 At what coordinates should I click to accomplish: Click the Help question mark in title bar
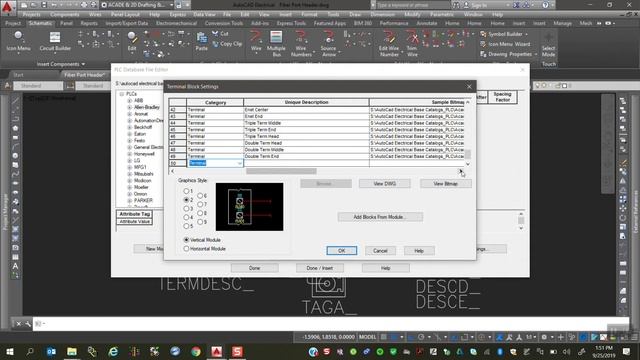point(545,5)
